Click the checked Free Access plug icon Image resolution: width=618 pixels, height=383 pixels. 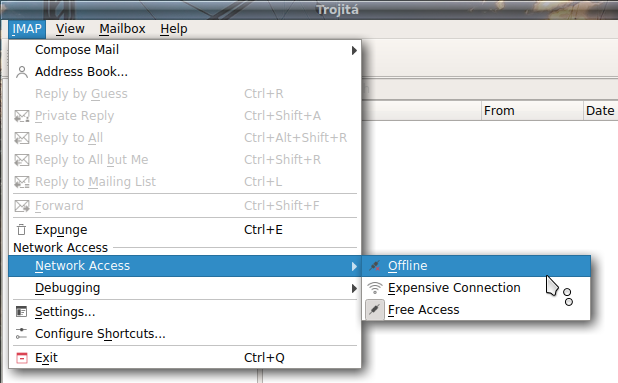(x=374, y=310)
